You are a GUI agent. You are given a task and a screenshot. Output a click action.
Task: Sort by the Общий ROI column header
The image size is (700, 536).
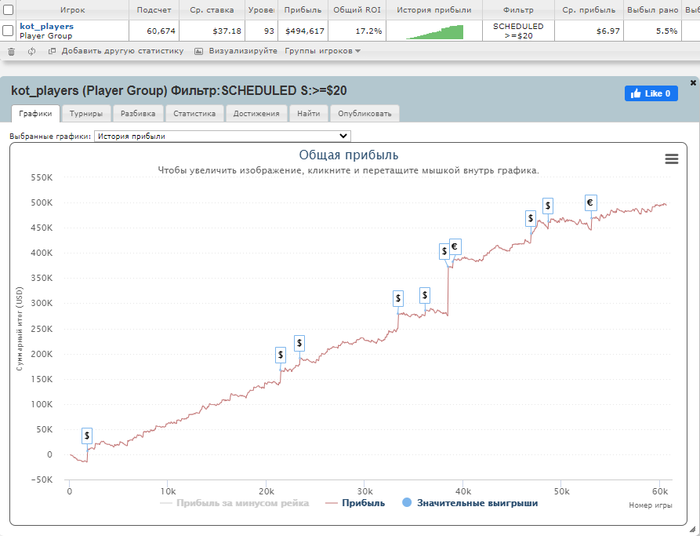pos(357,10)
